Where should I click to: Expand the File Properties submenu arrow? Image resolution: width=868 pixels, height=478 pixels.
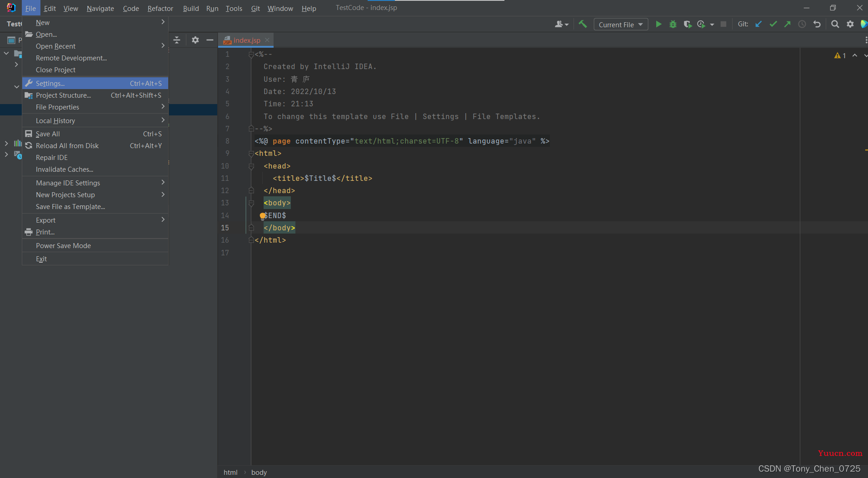(163, 106)
